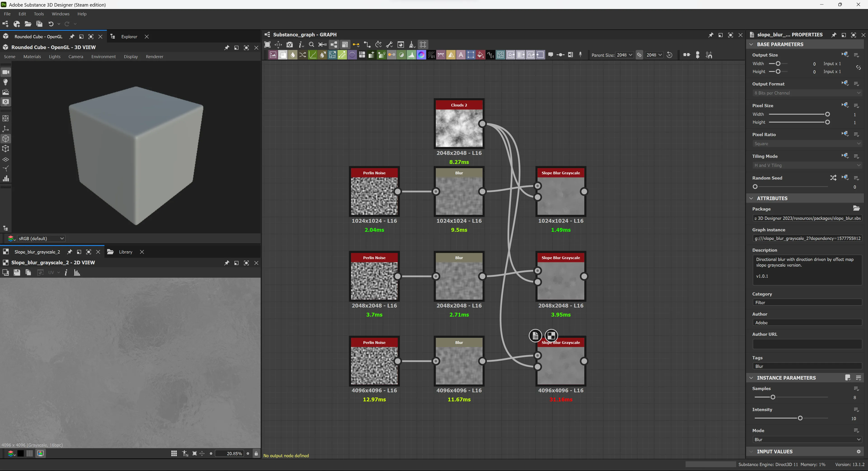This screenshot has height=471, width=868.
Task: Add a comment to the graph
Action: click(551, 55)
